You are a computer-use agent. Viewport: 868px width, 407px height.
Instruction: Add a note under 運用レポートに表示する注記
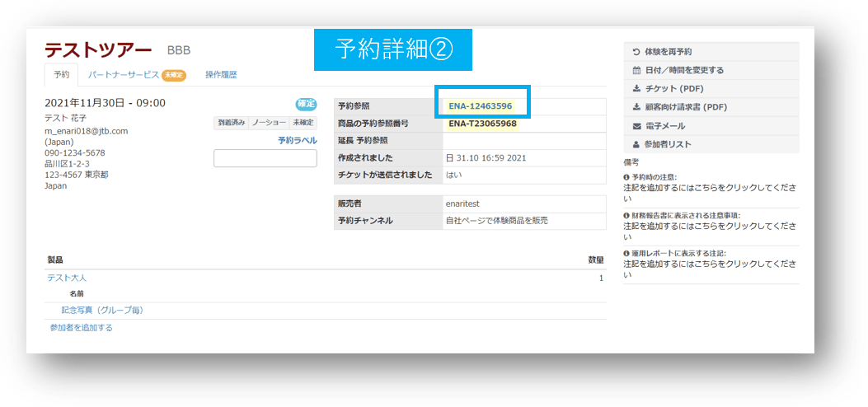pyautogui.click(x=711, y=269)
